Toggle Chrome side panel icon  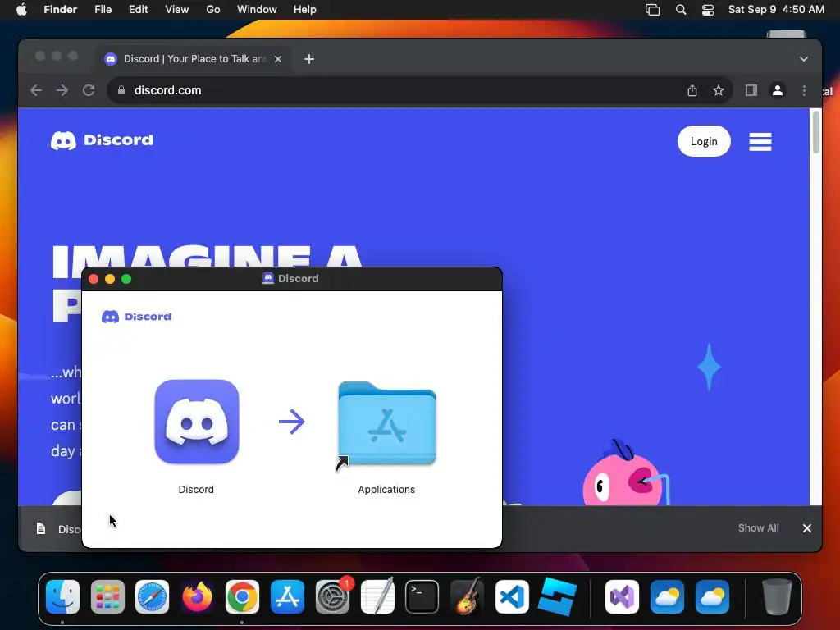pyautogui.click(x=751, y=90)
